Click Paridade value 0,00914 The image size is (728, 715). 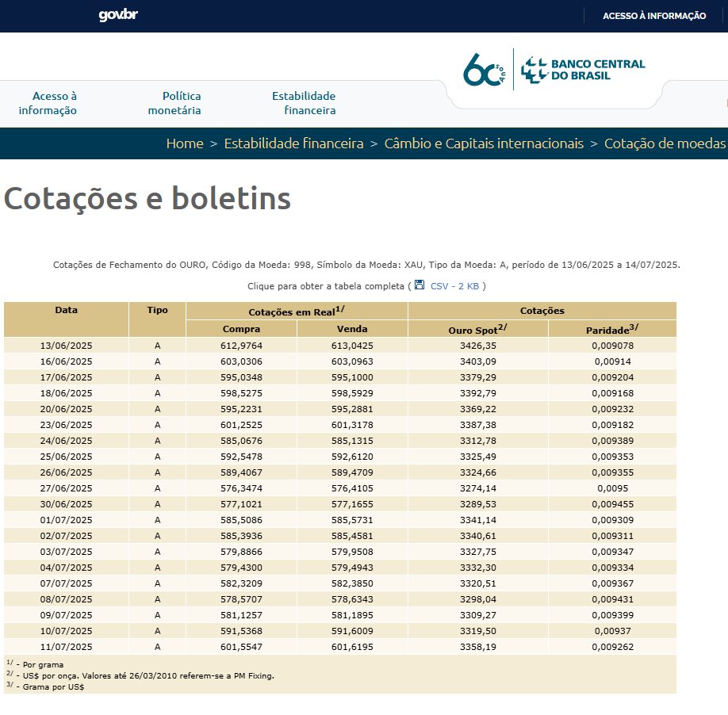[x=612, y=361]
